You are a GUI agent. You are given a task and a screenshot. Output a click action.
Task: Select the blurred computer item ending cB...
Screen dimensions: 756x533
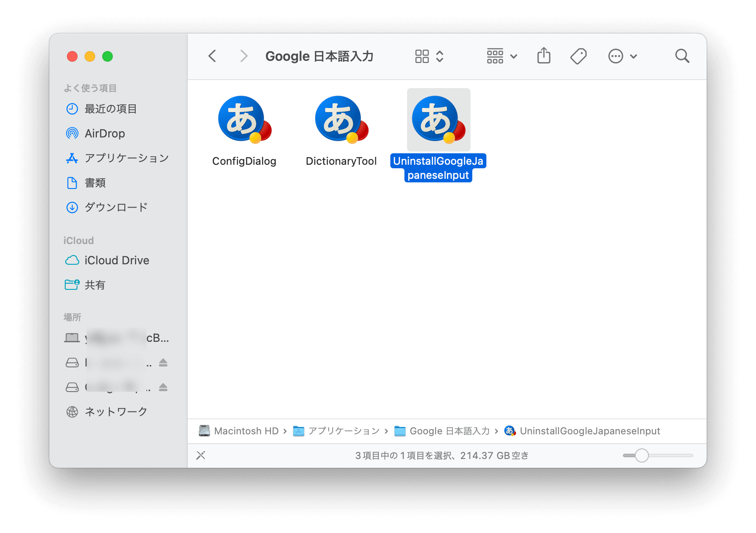point(117,338)
